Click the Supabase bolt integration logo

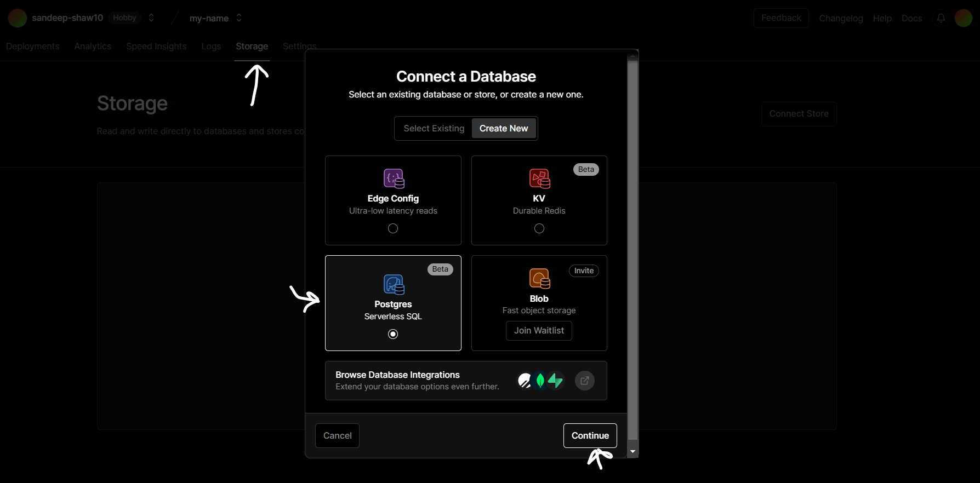pos(556,381)
